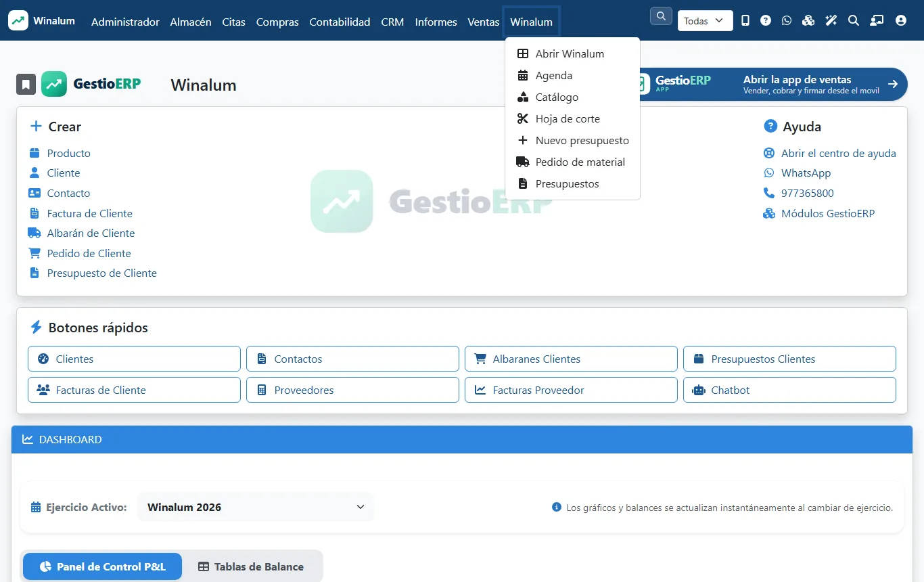Open the modules cubes icon in the top bar
This screenshot has width=924, height=582.
tap(808, 21)
